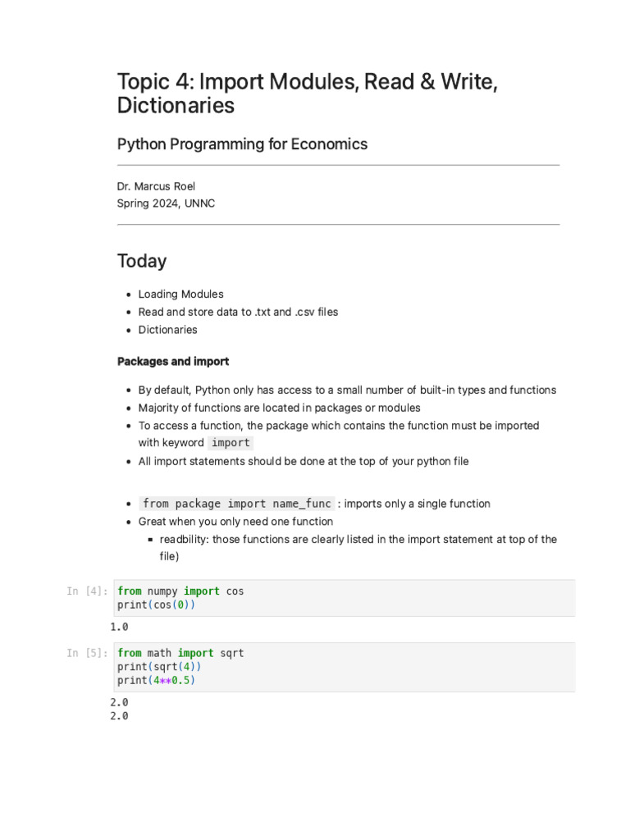
Task: Click the 'Python Programming for Economics' subtitle
Action: click(x=242, y=144)
